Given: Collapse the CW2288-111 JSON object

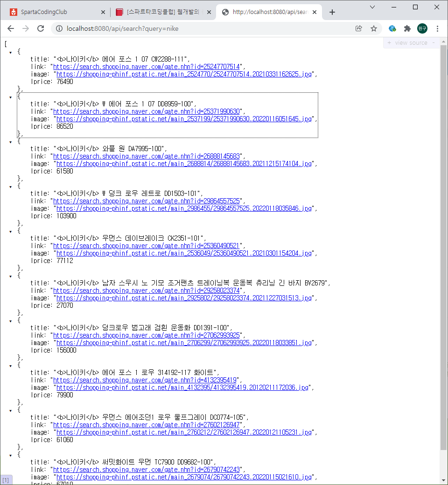Looking at the screenshot, I should pyautogui.click(x=11, y=53).
